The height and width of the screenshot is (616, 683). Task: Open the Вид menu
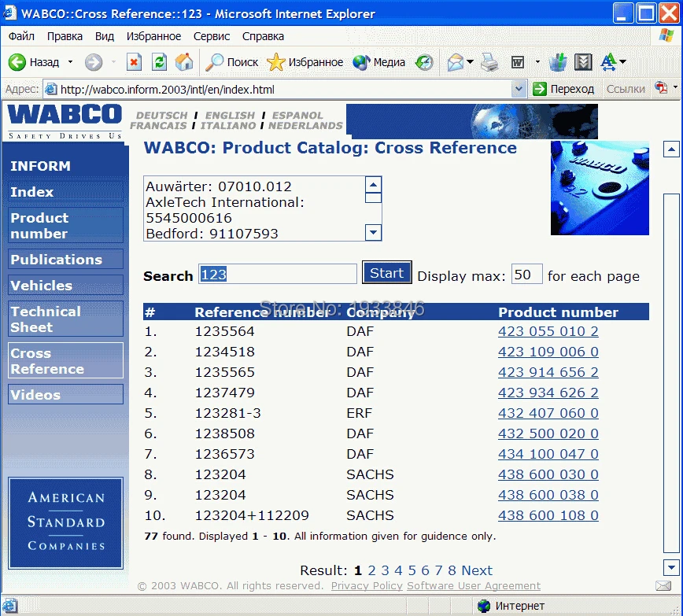(105, 36)
